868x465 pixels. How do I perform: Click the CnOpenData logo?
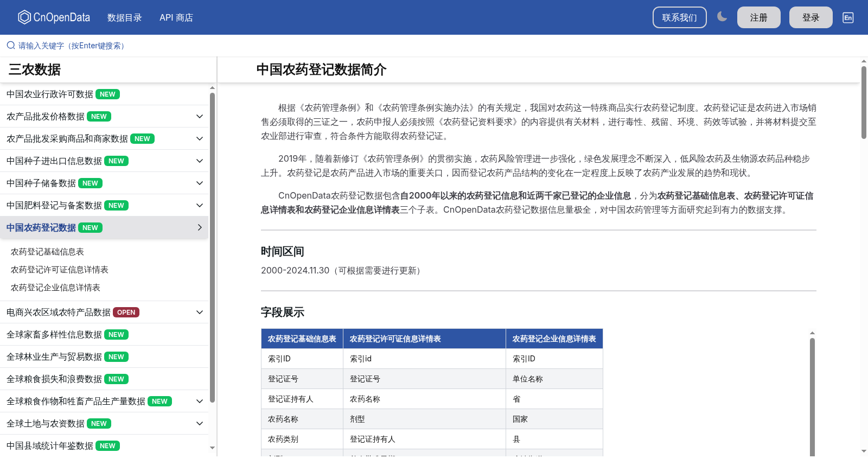pos(54,17)
